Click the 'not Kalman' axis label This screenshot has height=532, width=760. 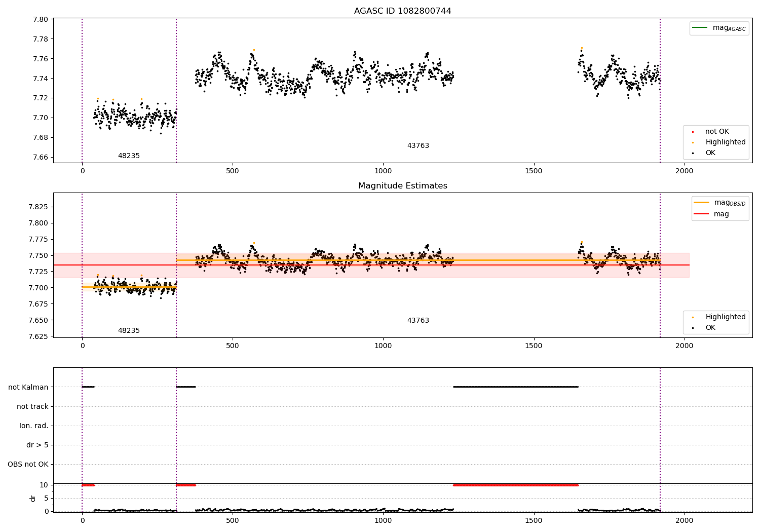point(28,387)
